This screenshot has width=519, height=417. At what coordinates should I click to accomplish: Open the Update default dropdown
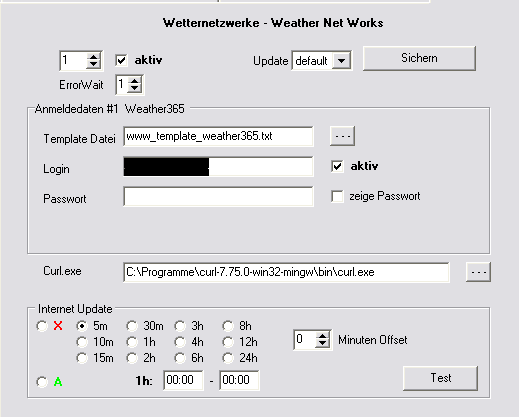pyautogui.click(x=341, y=61)
